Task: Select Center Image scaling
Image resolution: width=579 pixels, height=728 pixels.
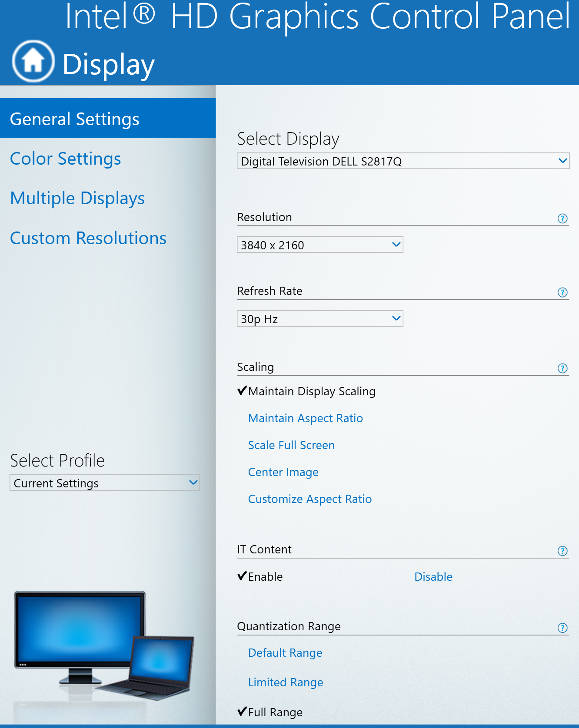Action: pos(283,472)
